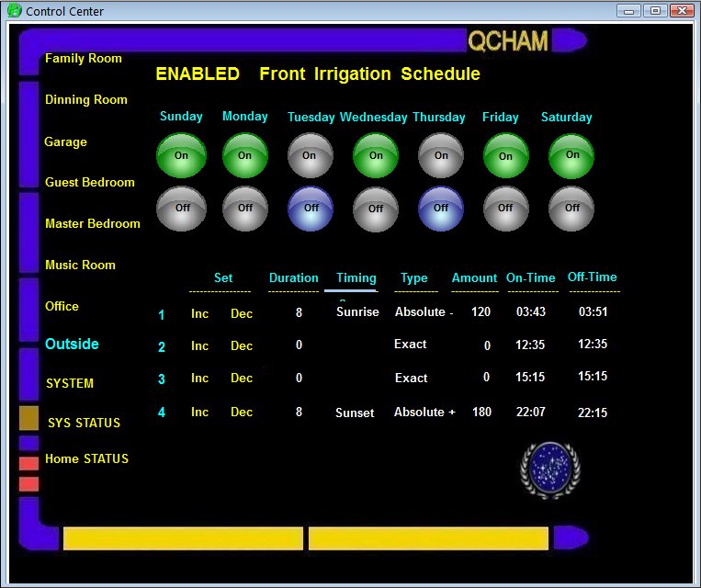Click the 03:51 off-time value
701x588 pixels.
pyautogui.click(x=594, y=311)
